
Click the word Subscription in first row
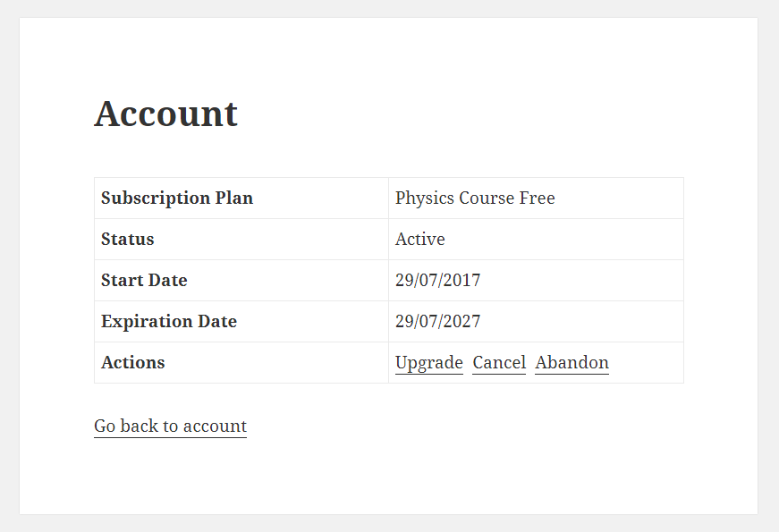click(156, 198)
